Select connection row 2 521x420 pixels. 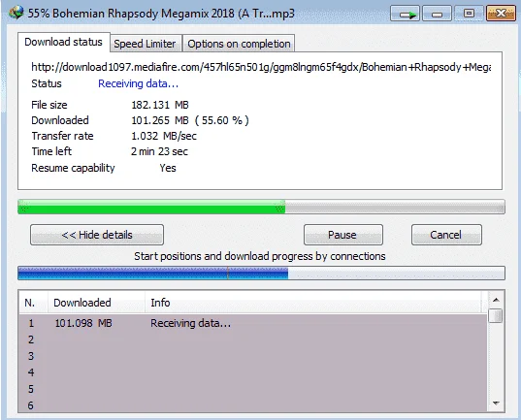click(253, 339)
